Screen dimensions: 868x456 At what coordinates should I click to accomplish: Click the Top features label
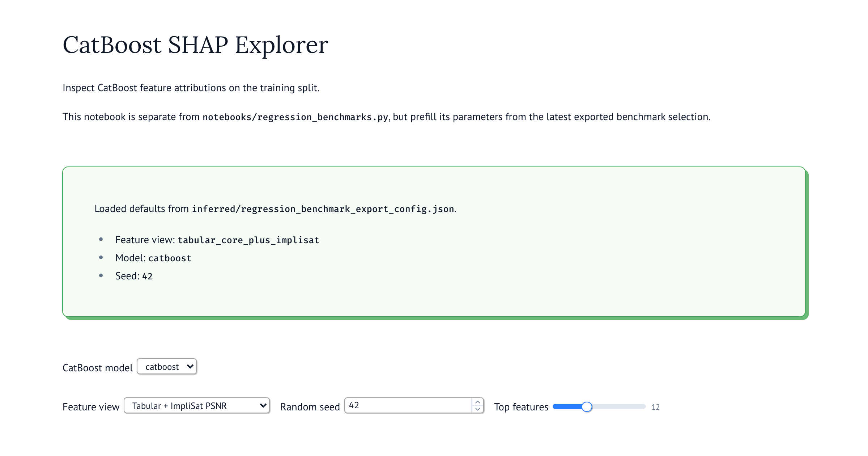click(521, 407)
